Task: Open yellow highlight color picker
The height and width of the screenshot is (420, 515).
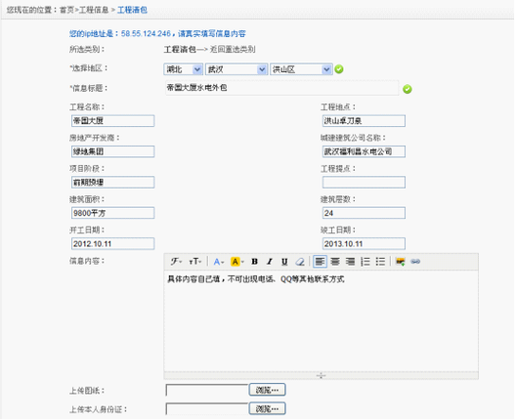Action: click(237, 262)
